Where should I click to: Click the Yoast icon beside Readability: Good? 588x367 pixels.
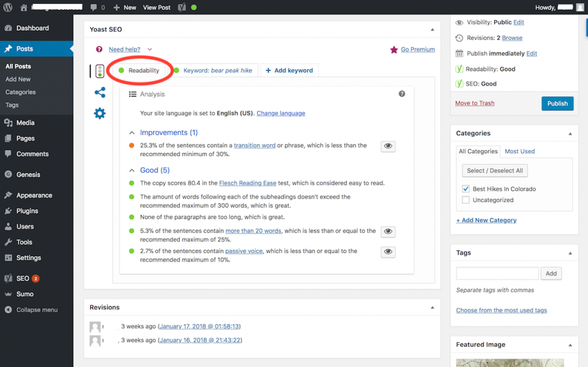click(x=459, y=69)
